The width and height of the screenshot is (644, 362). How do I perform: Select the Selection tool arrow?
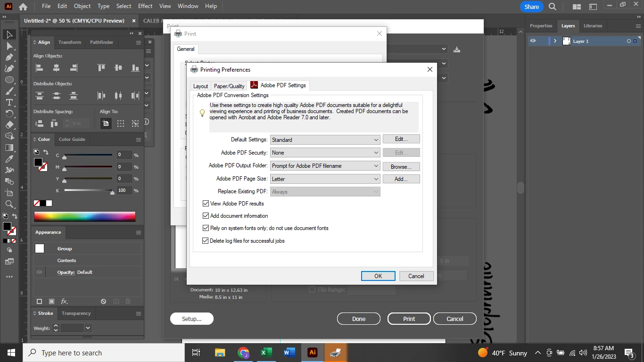9,34
